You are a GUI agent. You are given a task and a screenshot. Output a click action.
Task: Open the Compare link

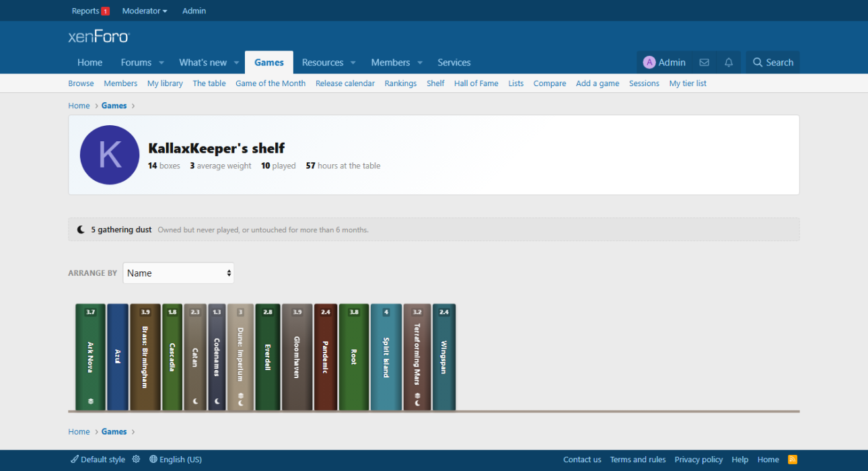coord(550,83)
